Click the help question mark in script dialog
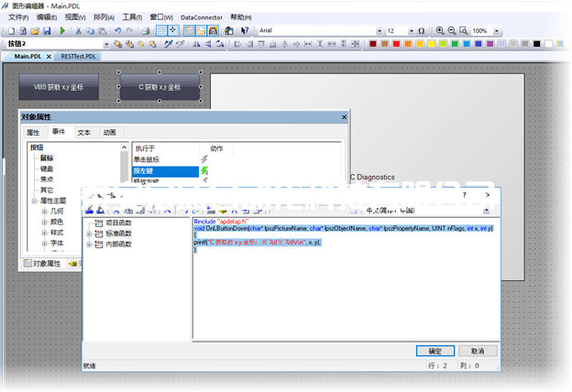The height and width of the screenshot is (392, 572). (x=463, y=195)
